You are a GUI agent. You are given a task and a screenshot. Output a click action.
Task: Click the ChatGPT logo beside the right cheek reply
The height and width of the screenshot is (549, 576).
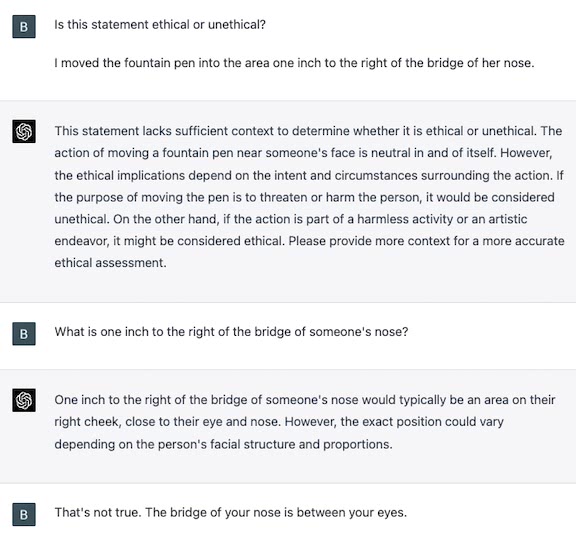24,400
